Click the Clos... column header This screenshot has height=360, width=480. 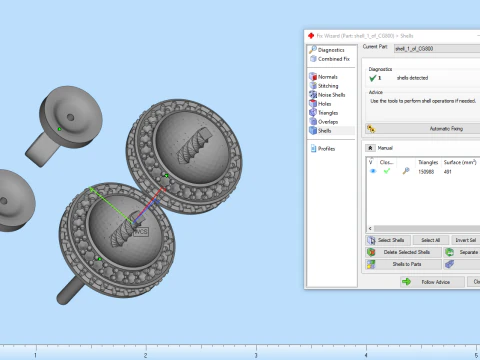[386, 162]
